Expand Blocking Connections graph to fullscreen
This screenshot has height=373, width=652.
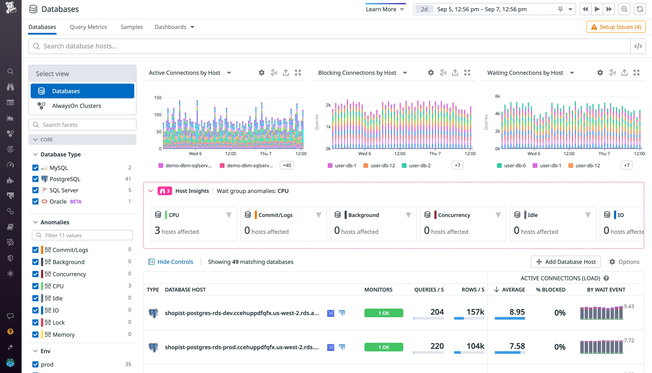[467, 73]
